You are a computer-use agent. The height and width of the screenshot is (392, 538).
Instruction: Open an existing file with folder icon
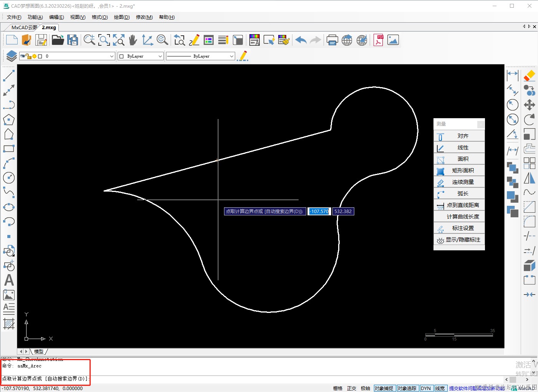[x=58, y=40]
